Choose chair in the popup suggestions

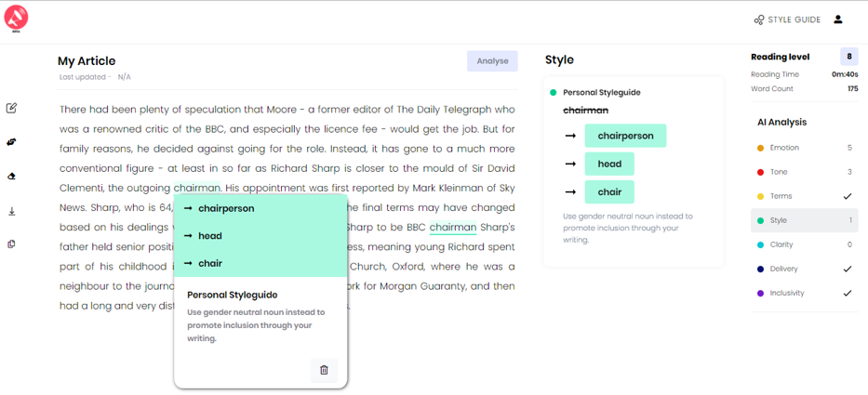[x=260, y=263]
